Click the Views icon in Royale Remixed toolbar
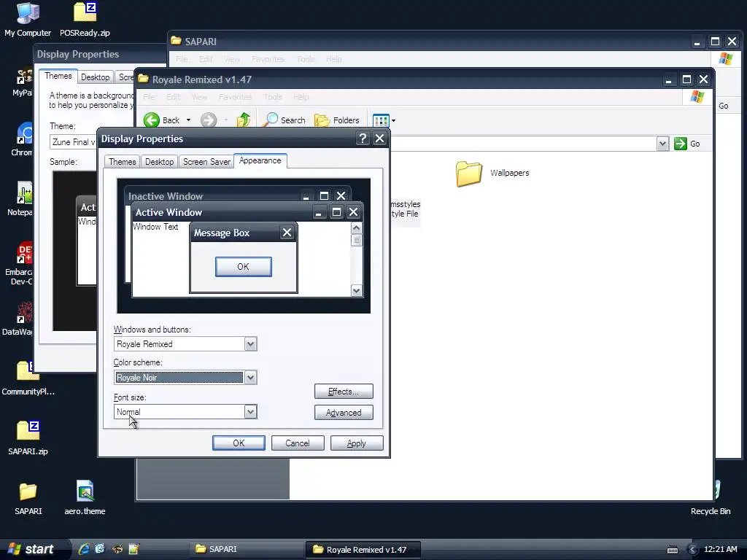This screenshot has height=560, width=747. coord(381,120)
